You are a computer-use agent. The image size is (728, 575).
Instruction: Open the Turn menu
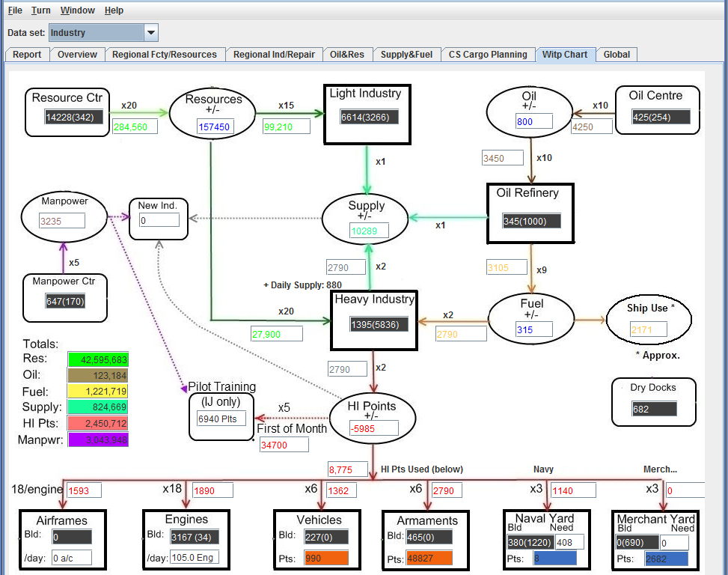click(x=41, y=10)
